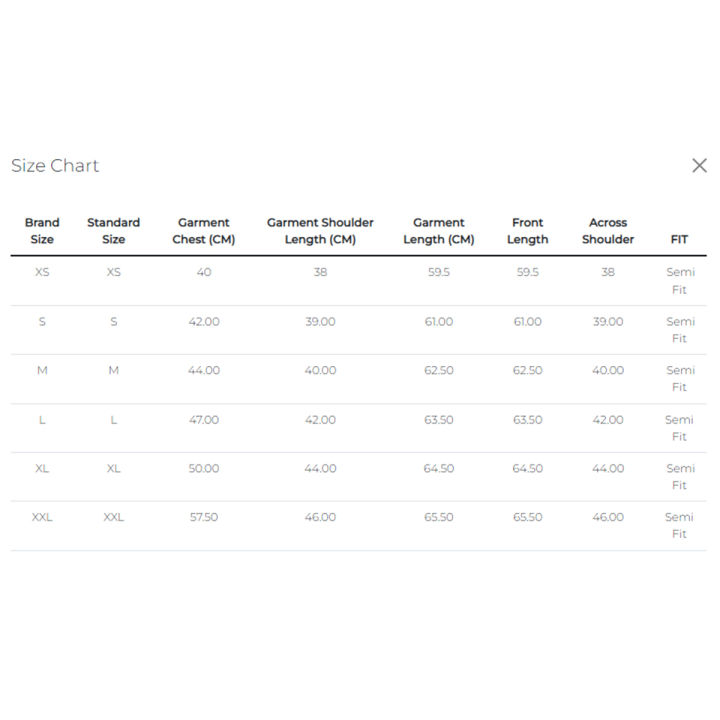The height and width of the screenshot is (720, 720).
Task: Select the M brand size cell
Action: click(x=42, y=370)
